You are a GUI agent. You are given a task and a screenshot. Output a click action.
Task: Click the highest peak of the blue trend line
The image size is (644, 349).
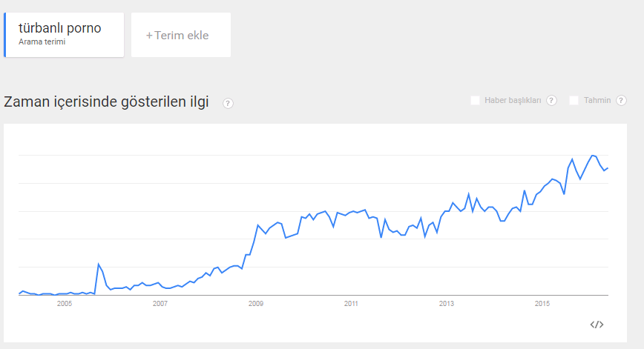[592, 156]
